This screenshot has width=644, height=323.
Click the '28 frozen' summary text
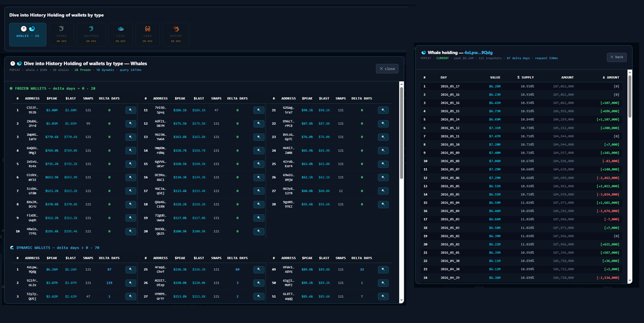(x=83, y=70)
